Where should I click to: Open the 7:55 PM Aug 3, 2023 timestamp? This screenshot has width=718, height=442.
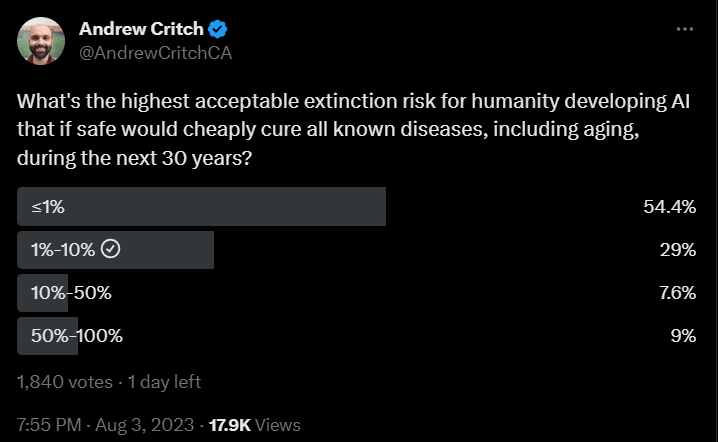click(105, 424)
